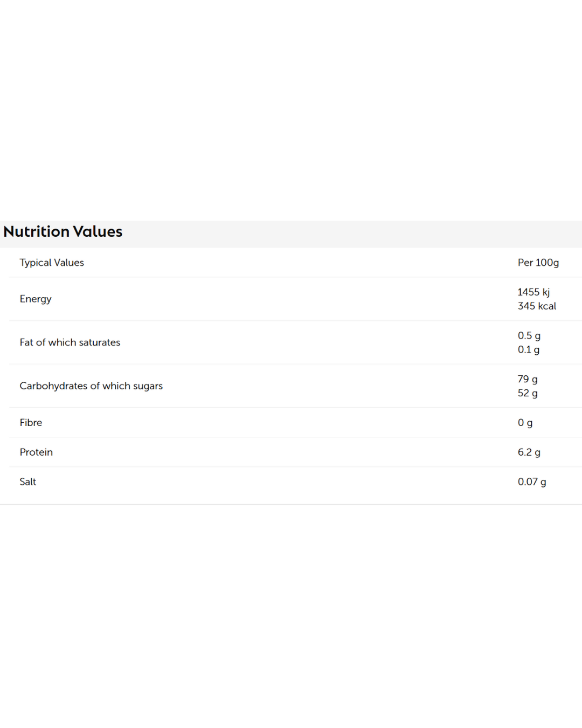Click the 0.07 g salt value
This screenshot has width=582, height=728.
coord(531,482)
